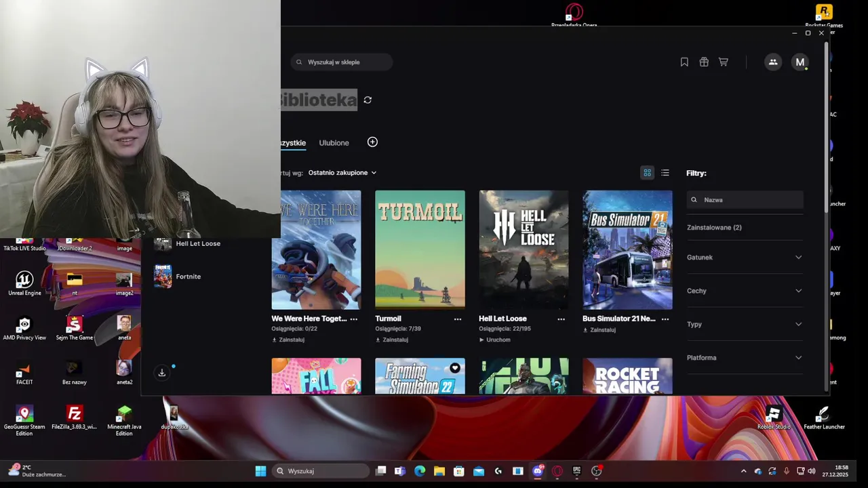Show hidden system tray icons chevron
This screenshot has height=488, width=868.
743,471
